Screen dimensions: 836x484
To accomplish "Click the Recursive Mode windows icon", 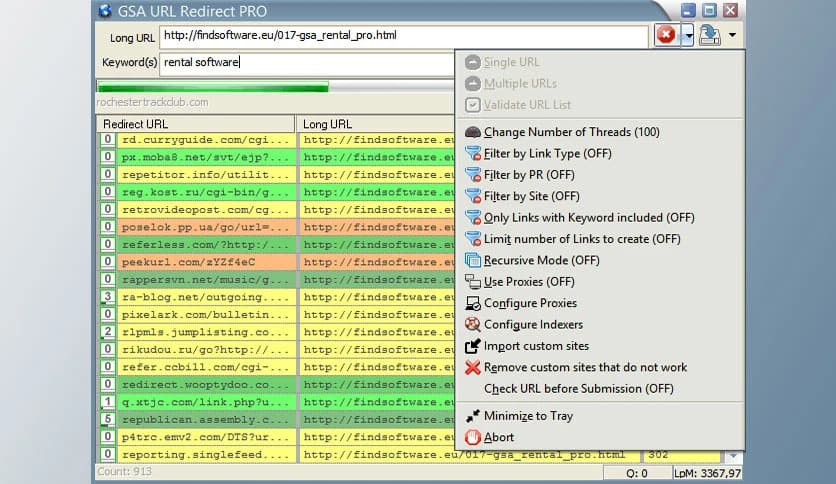I will pyautogui.click(x=472, y=260).
